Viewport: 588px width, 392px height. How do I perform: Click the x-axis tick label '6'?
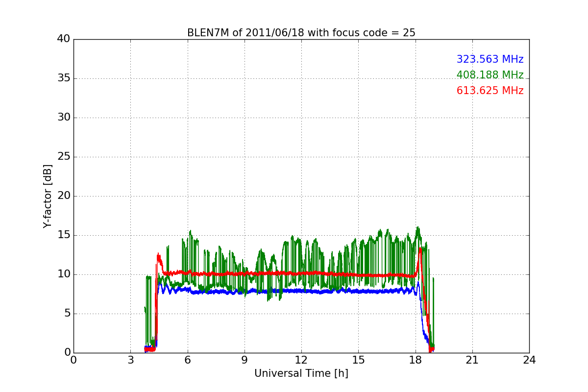187,360
